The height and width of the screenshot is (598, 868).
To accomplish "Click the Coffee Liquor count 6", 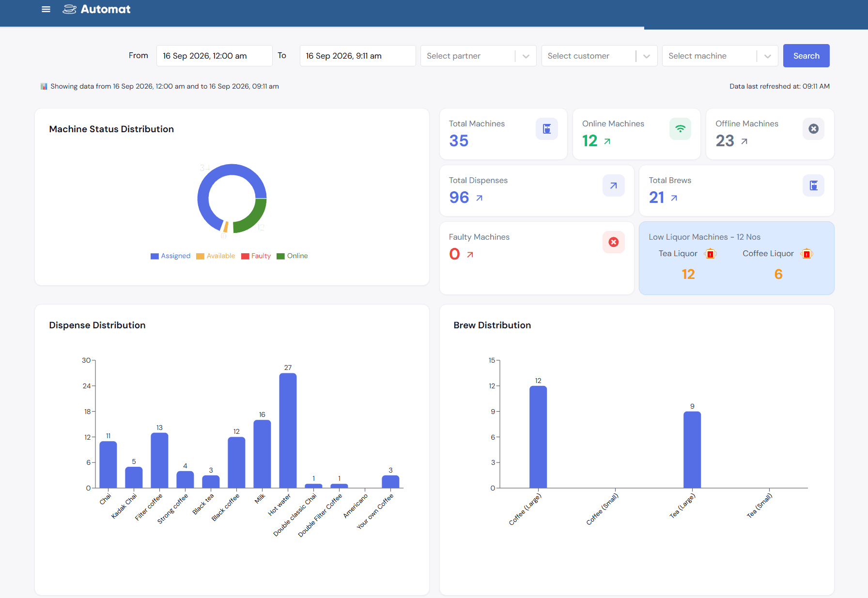I will [778, 274].
